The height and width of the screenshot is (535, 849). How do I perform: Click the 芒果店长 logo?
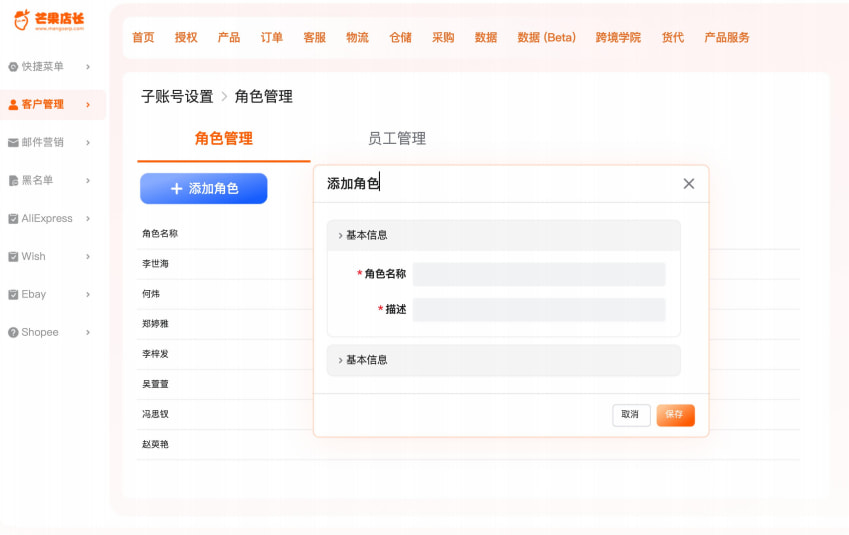pyautogui.click(x=49, y=20)
